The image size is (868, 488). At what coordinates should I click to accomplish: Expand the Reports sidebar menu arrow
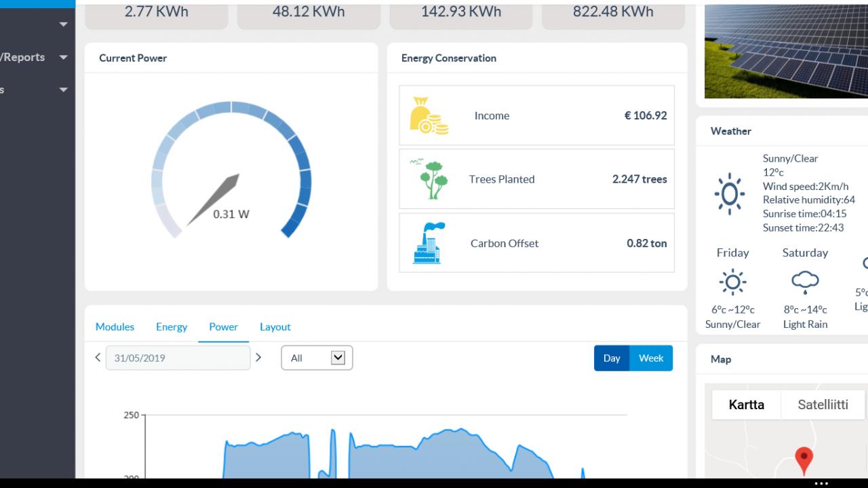63,57
